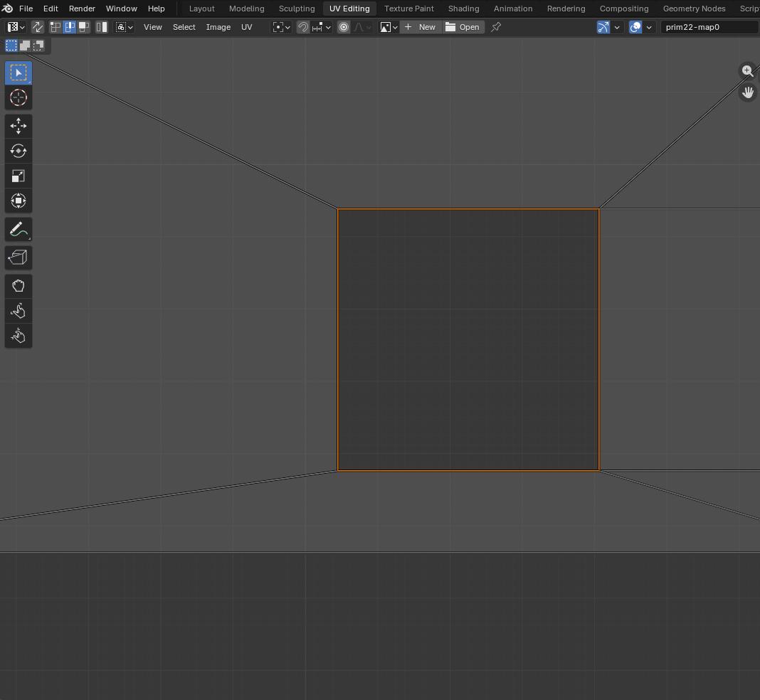This screenshot has height=700, width=760.
Task: Open the UV menu in editor header
Action: pyautogui.click(x=247, y=27)
